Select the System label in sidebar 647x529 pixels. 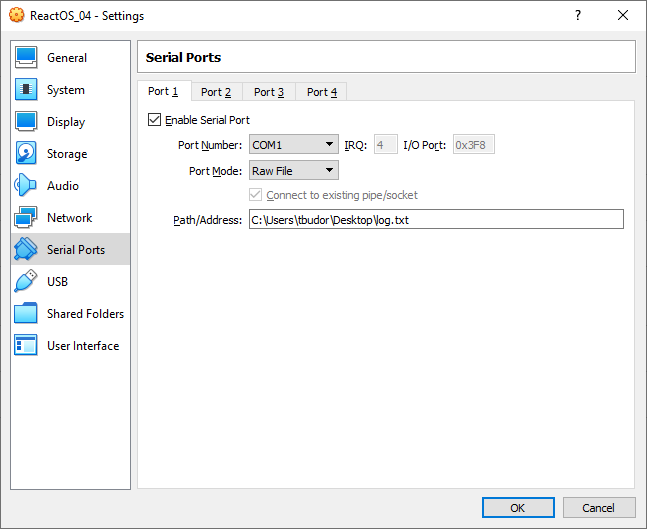pyautogui.click(x=66, y=90)
